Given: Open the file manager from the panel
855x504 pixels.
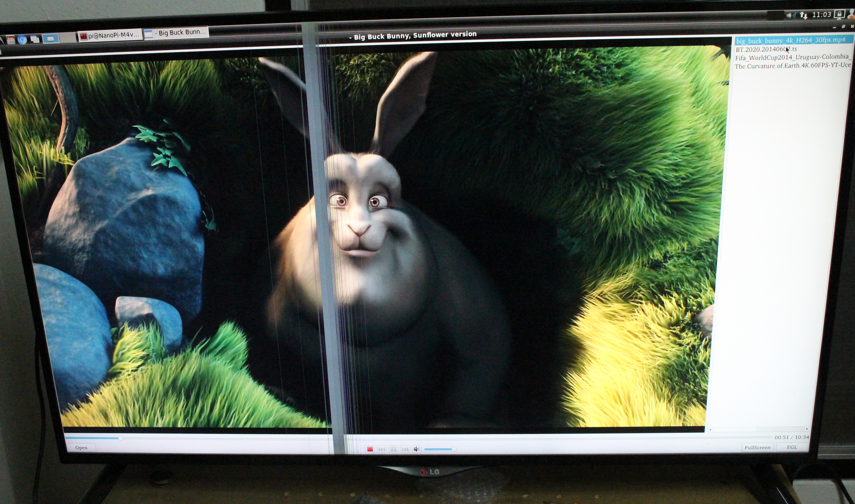Looking at the screenshot, I should point(11,40).
